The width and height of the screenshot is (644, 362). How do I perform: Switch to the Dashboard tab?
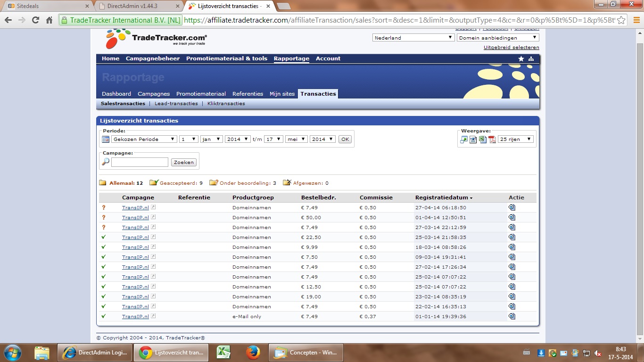pos(116,94)
